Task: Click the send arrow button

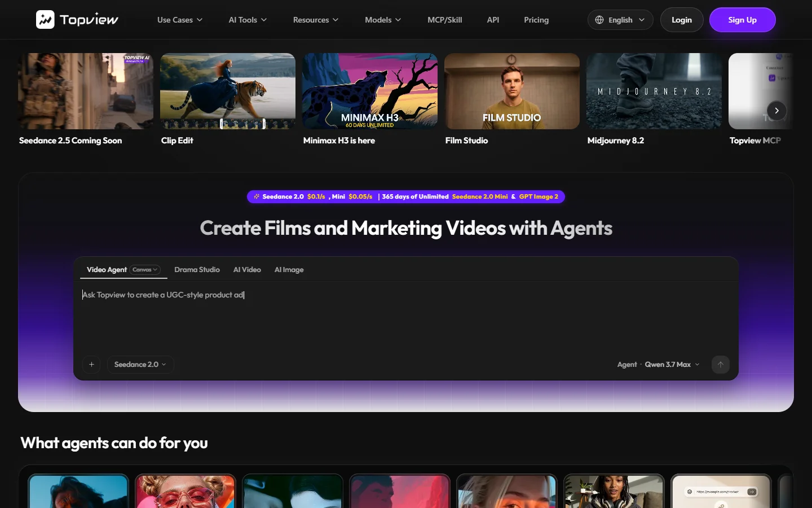Action: pos(721,365)
